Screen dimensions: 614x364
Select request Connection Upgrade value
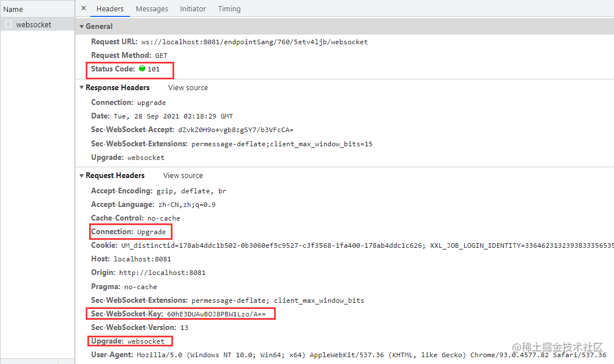coord(152,232)
